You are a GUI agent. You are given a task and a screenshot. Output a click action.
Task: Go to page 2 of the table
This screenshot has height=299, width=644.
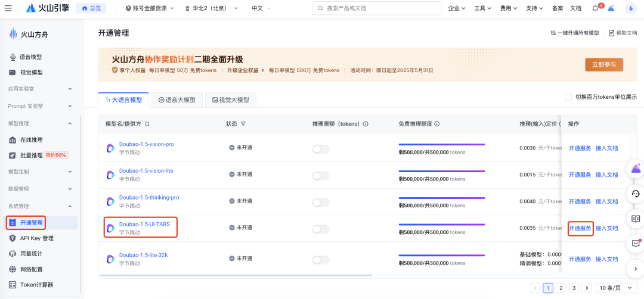click(x=561, y=288)
